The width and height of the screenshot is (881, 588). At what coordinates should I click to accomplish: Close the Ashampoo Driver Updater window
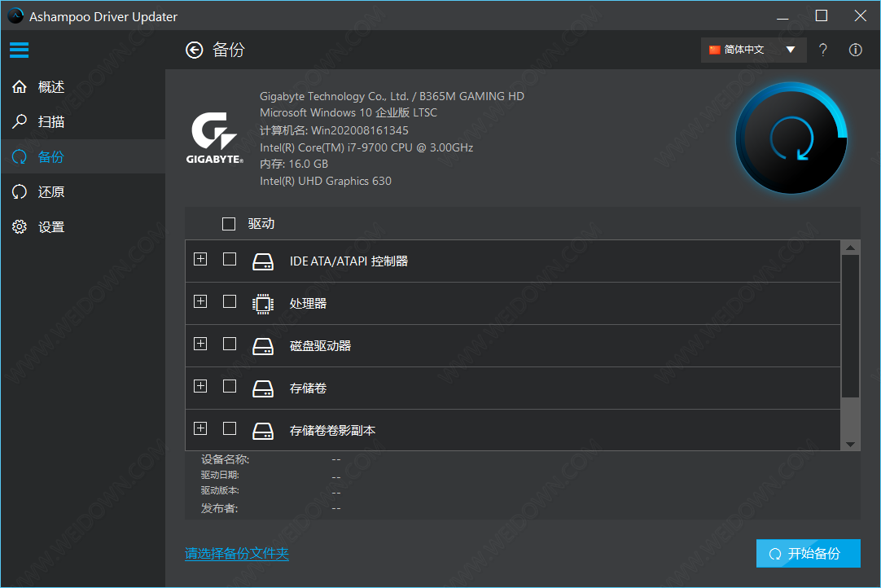[860, 15]
